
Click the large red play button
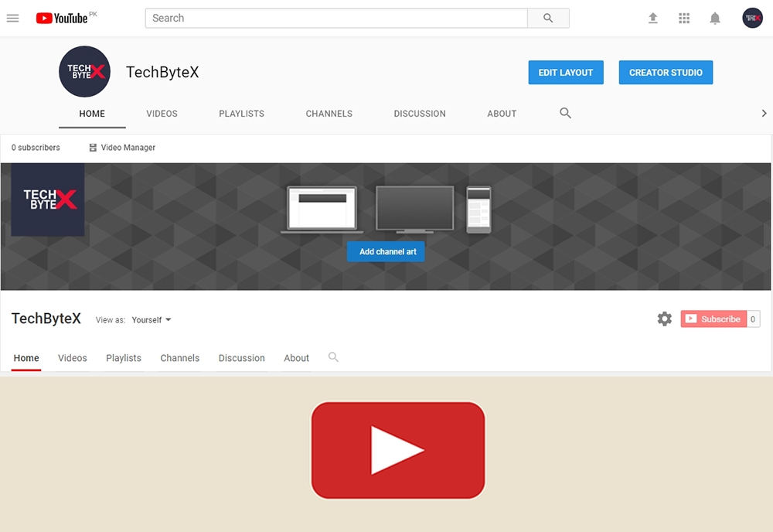398,449
